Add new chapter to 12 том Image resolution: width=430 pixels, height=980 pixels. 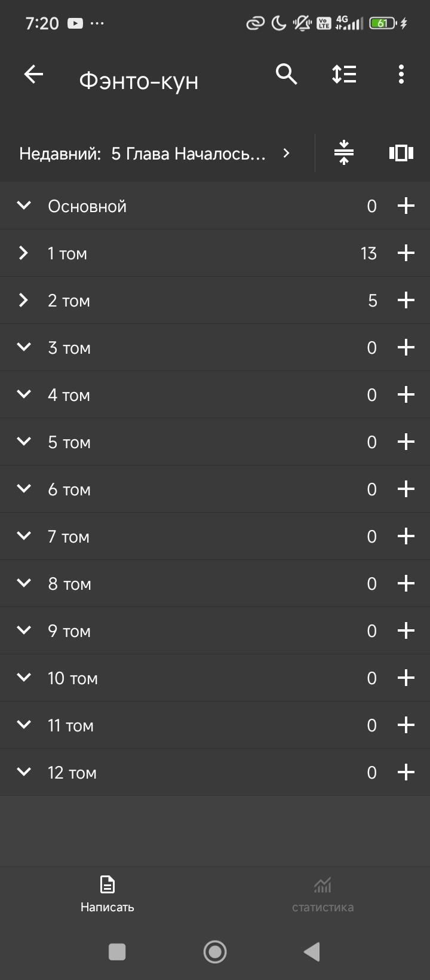click(x=406, y=772)
